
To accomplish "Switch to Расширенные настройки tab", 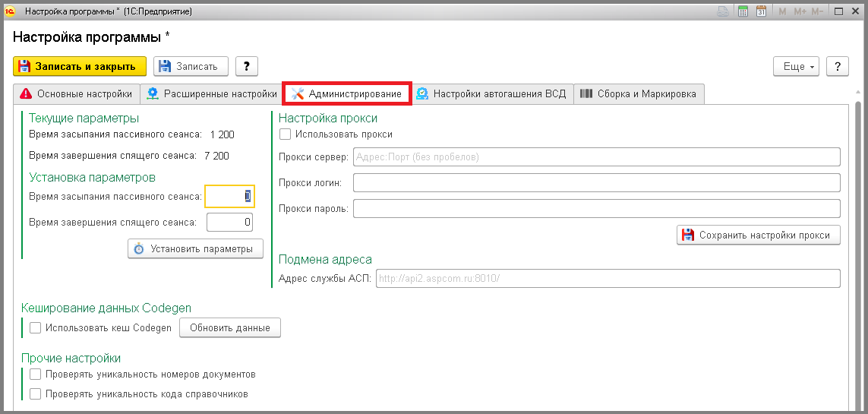I will [211, 94].
